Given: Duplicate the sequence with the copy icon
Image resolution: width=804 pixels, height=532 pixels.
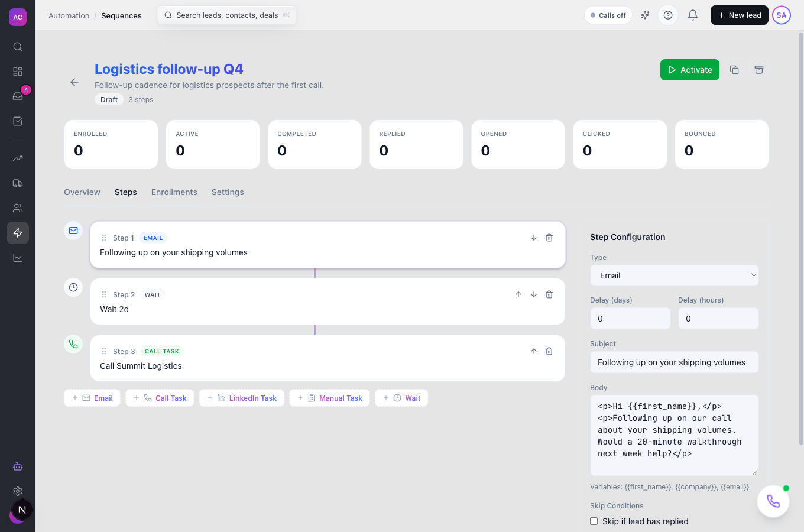Looking at the screenshot, I should 734,70.
